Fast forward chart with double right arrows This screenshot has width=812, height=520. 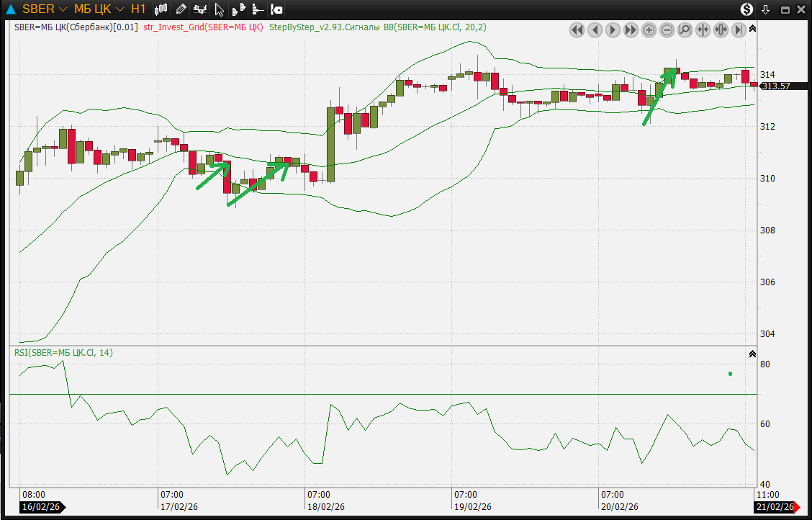[x=631, y=30]
